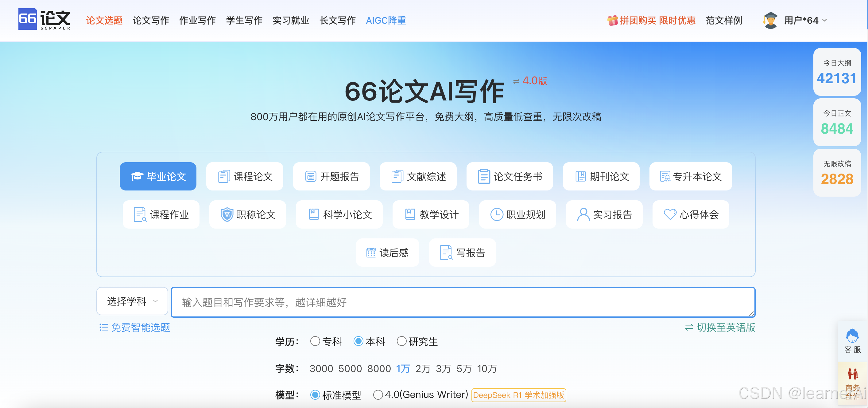
Task: Select the 研究生 radio button
Action: point(401,341)
